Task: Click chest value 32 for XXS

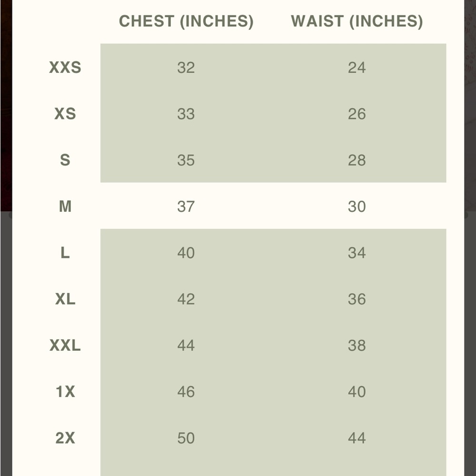Action: [x=186, y=68]
